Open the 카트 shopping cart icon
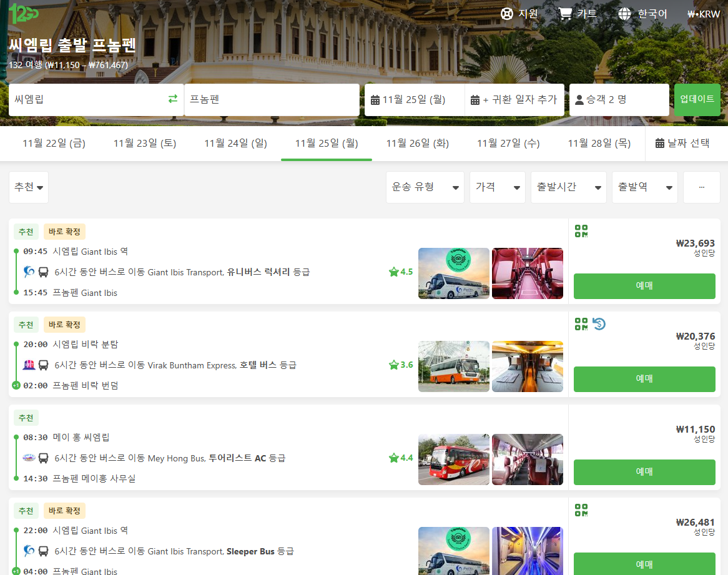 pos(564,14)
